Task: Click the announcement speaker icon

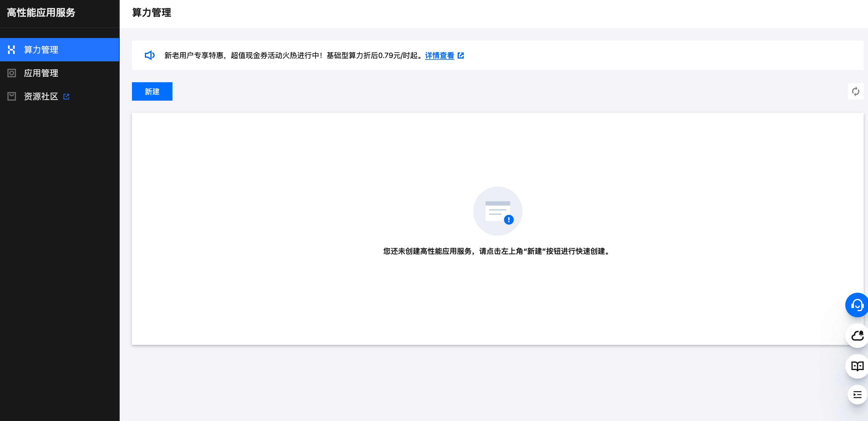Action: (x=149, y=55)
